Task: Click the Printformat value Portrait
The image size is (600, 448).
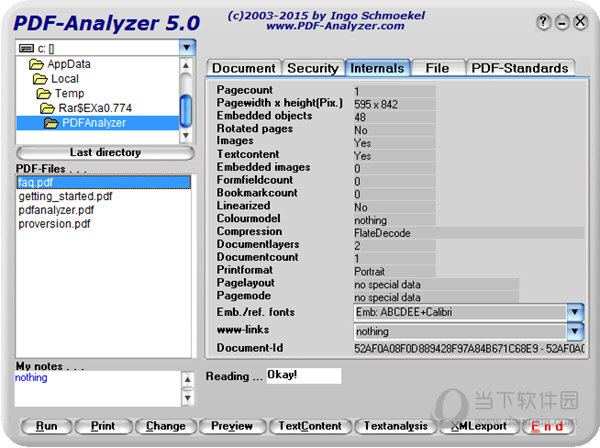Action: 395,272
